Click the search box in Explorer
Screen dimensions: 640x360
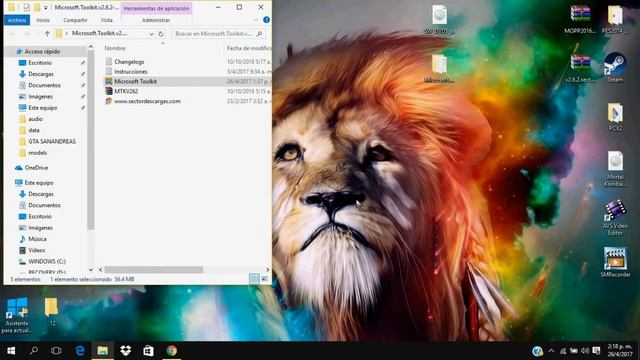[218, 33]
